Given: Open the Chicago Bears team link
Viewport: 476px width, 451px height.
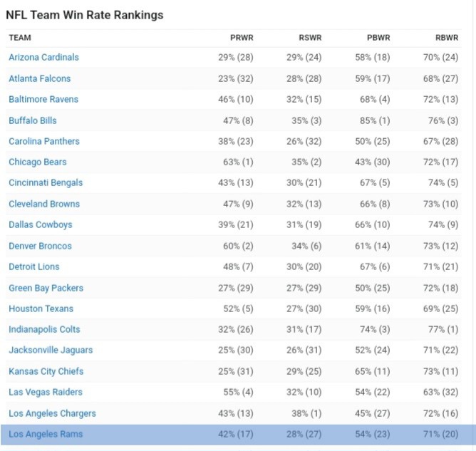Looking at the screenshot, I should point(37,162).
